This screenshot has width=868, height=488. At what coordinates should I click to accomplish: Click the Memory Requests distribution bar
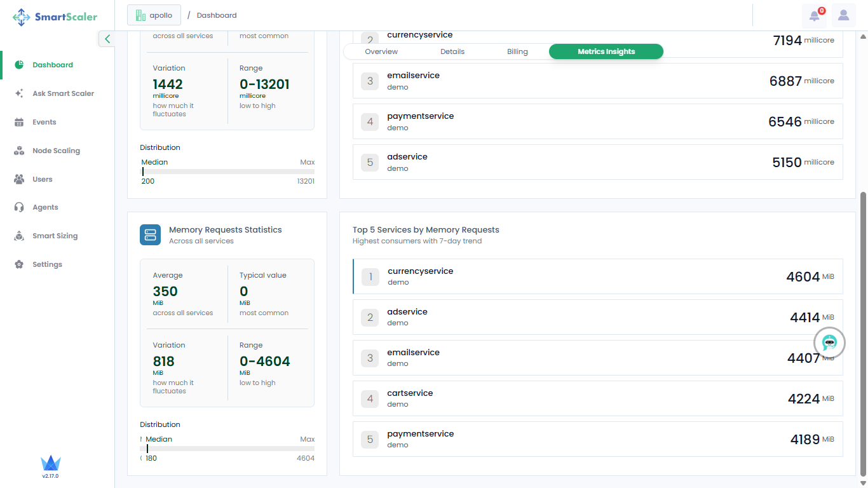point(227,449)
